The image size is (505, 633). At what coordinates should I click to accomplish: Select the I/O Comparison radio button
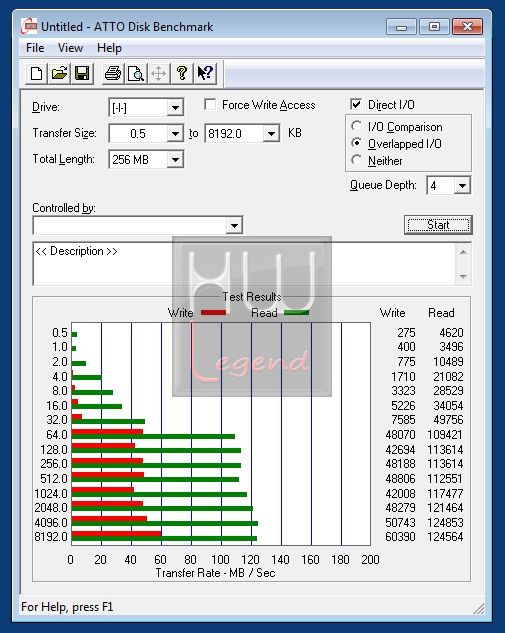tap(356, 126)
